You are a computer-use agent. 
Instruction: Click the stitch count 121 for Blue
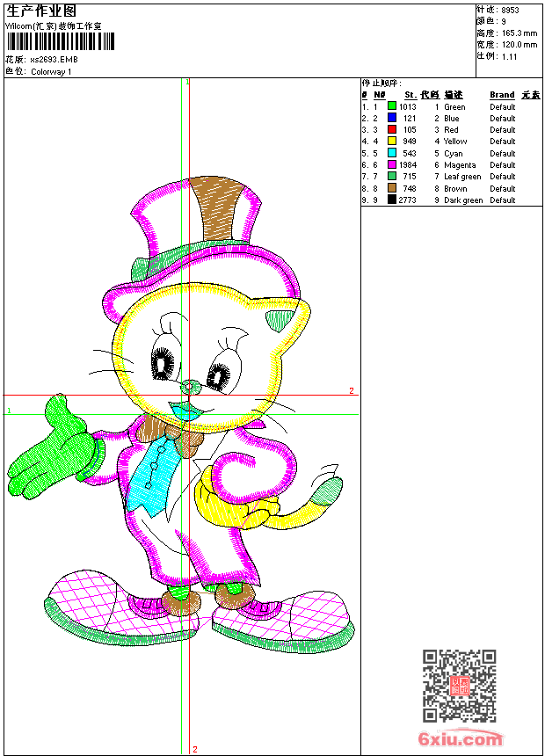tap(410, 119)
